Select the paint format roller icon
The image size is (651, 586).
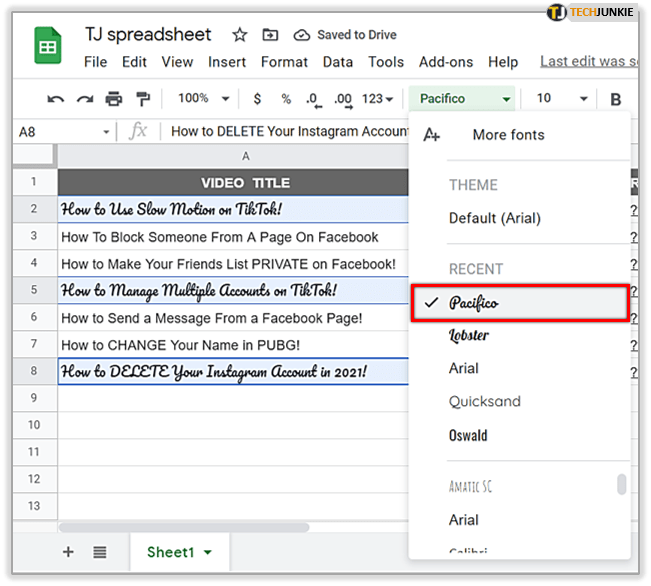(143, 99)
